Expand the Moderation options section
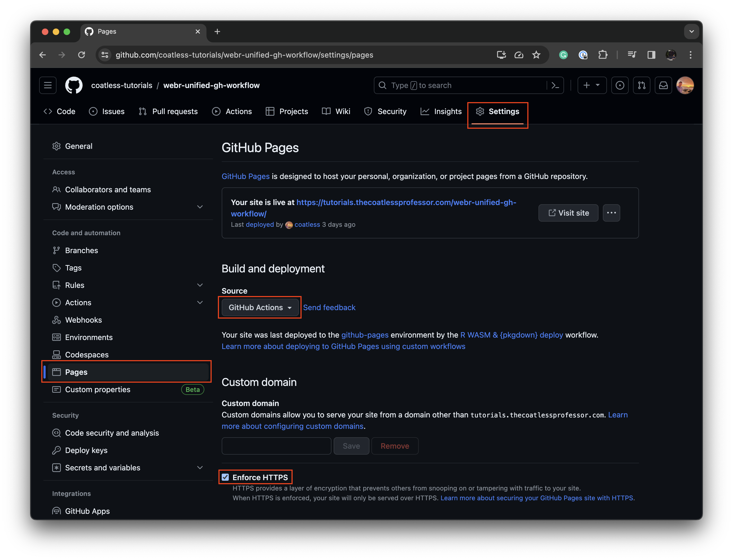 (x=200, y=207)
